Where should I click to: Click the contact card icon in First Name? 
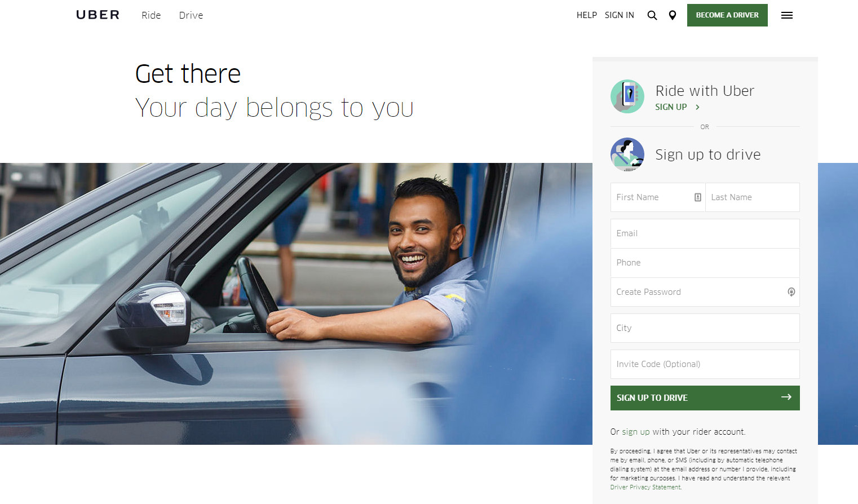(x=698, y=197)
